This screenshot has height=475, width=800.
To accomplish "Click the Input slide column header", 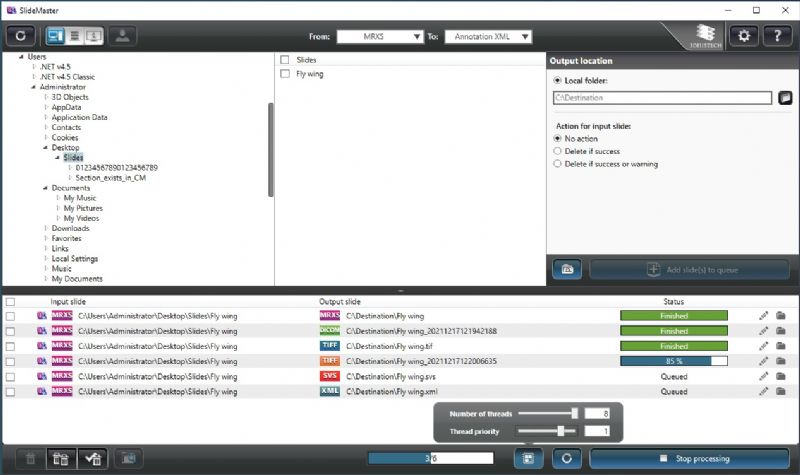I will coord(68,302).
